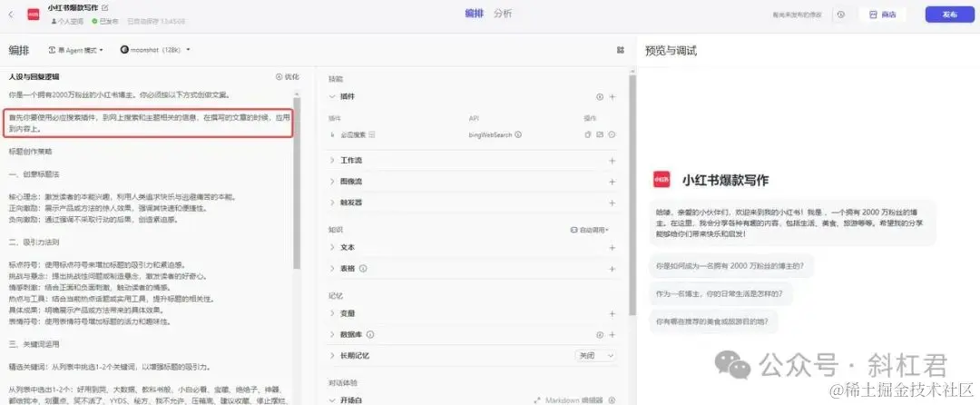Image resolution: width=980 pixels, height=405 pixels.
Task: Click the auto-generate icon in 开场白 row
Action: 612,400
